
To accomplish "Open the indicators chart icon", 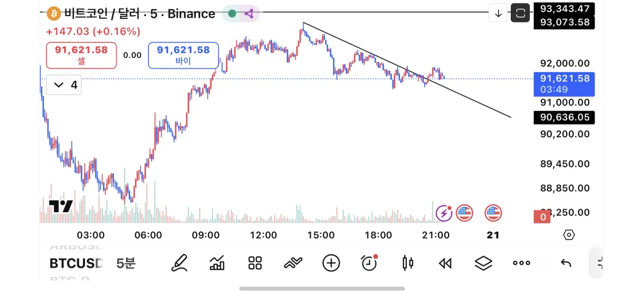I will [x=217, y=263].
